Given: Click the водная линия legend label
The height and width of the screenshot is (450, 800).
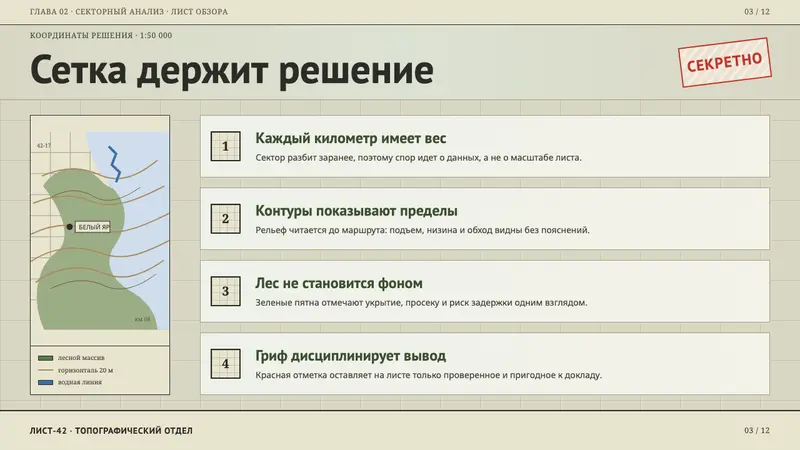Looking at the screenshot, I should click(x=80, y=382).
